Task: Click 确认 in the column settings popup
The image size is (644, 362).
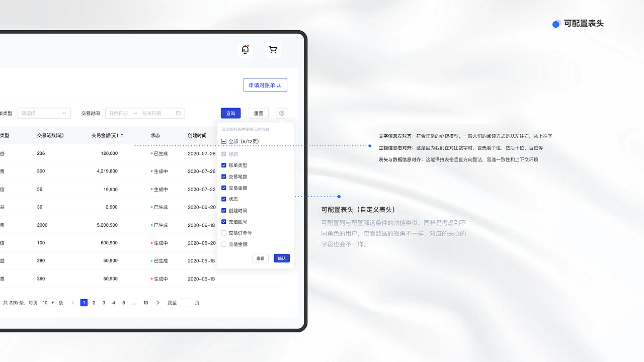Action: (x=282, y=258)
